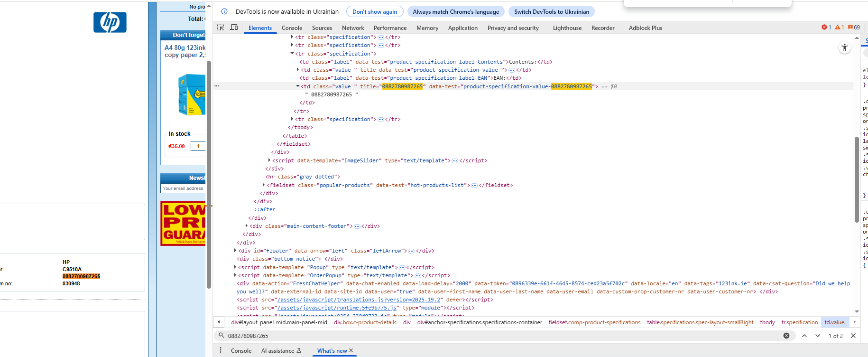Select the Console tab in the bottom drawer

(241, 351)
